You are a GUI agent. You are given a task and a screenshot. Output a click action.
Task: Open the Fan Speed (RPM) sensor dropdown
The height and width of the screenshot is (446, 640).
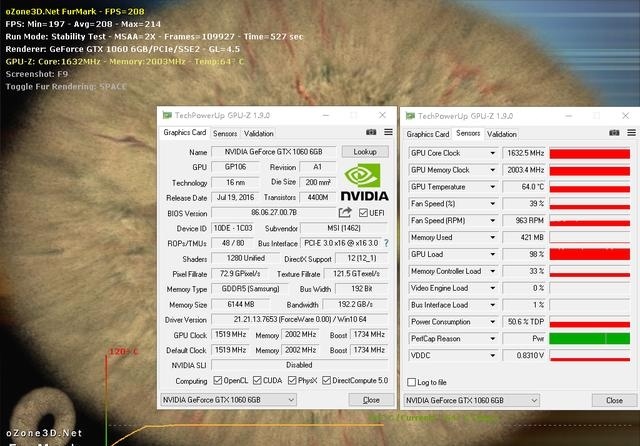point(492,220)
